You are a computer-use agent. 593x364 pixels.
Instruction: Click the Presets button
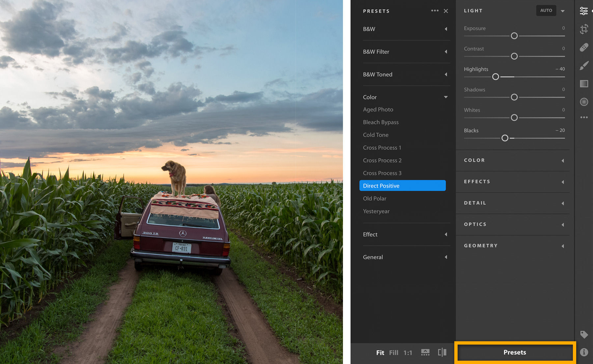(515, 352)
